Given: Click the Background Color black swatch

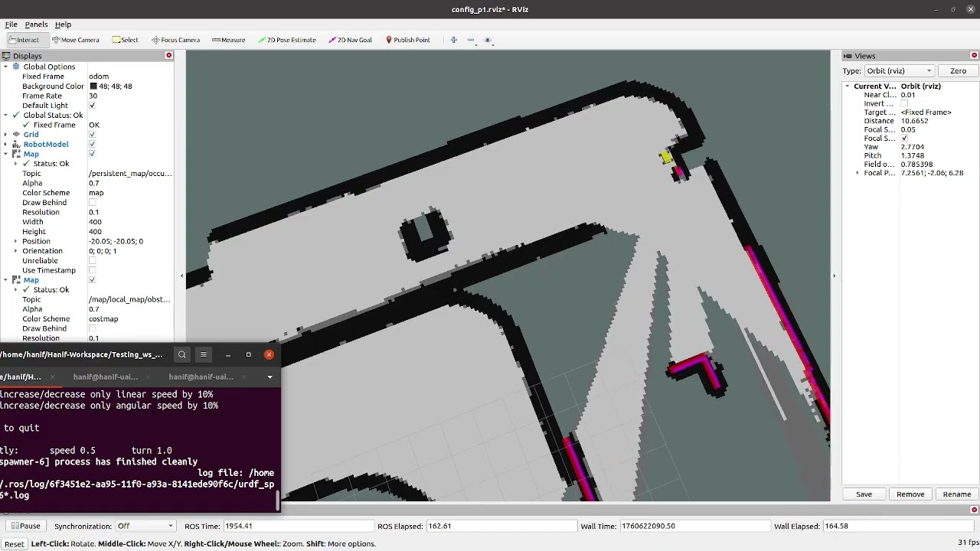Looking at the screenshot, I should (x=93, y=86).
